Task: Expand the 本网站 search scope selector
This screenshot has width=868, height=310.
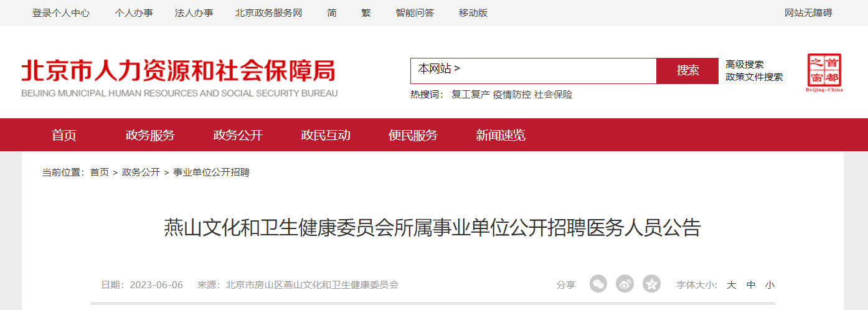Action: pyautogui.click(x=439, y=69)
